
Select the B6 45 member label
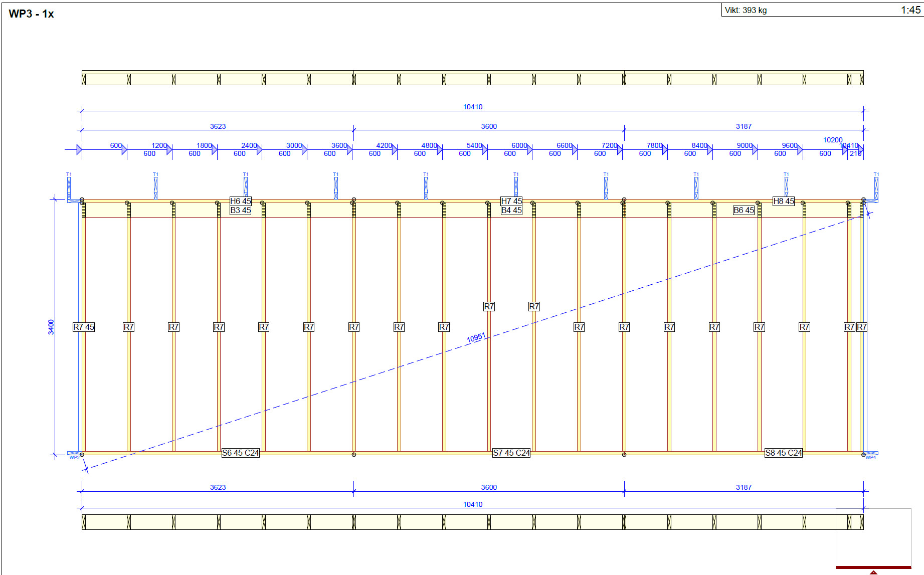(x=744, y=210)
